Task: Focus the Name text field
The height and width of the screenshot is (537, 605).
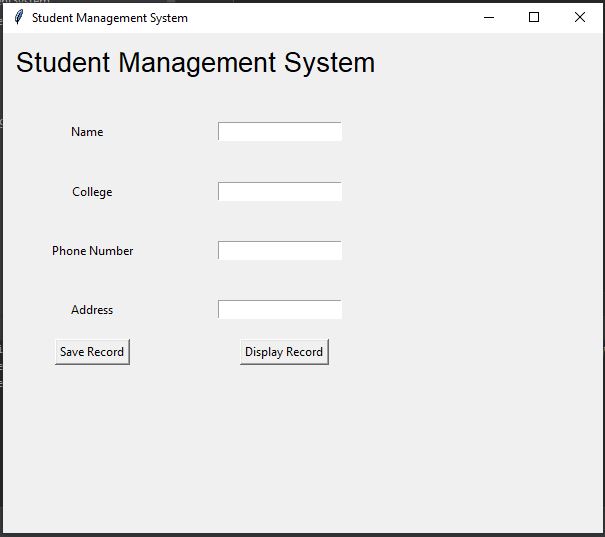Action: (280, 132)
